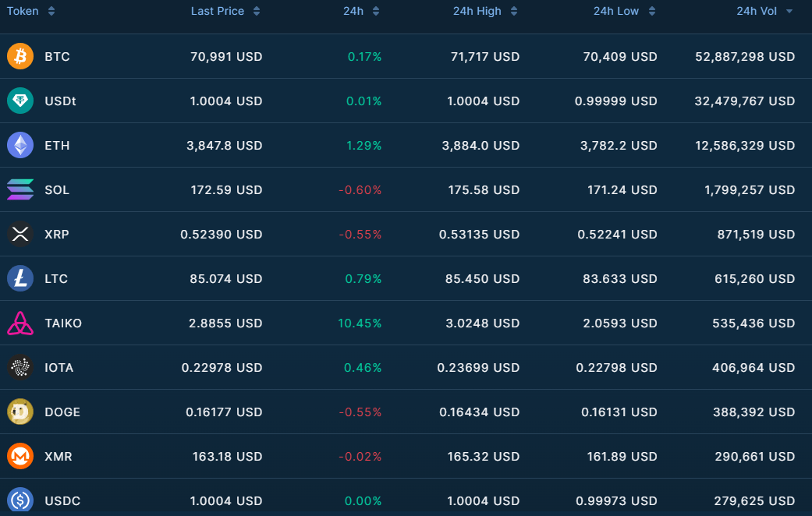Click the Litecoin LTC icon

click(20, 278)
